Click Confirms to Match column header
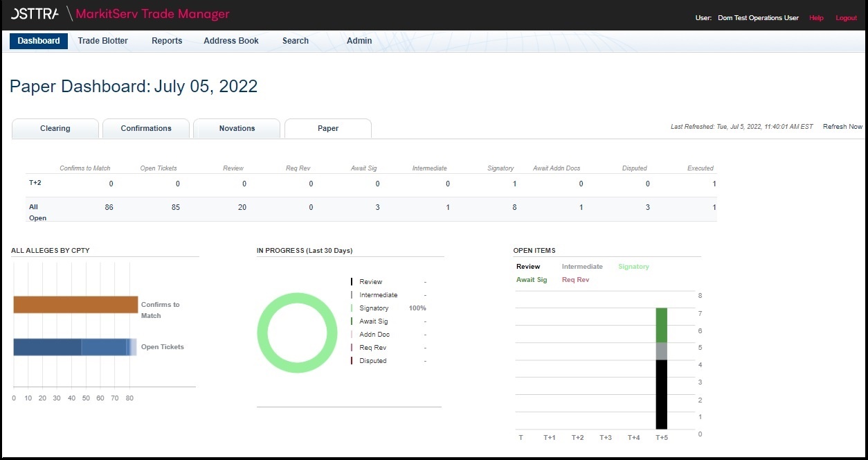868x460 pixels. 85,168
